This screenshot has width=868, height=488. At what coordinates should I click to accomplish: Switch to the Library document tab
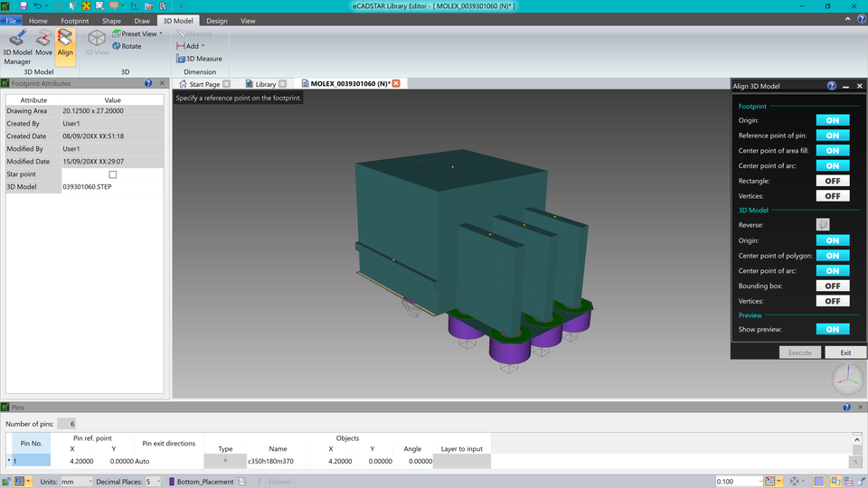click(265, 84)
